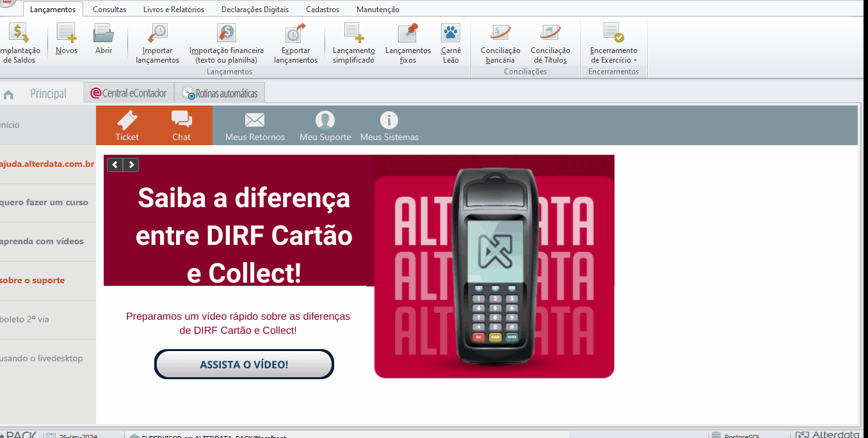The image size is (868, 438).
Task: Open the Carnê Leão paw icon
Action: (451, 43)
